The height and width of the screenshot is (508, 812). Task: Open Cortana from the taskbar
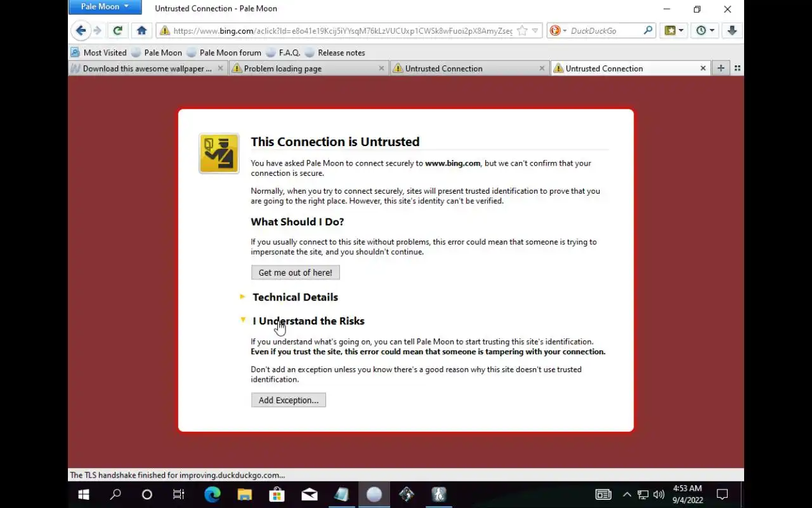click(x=147, y=494)
